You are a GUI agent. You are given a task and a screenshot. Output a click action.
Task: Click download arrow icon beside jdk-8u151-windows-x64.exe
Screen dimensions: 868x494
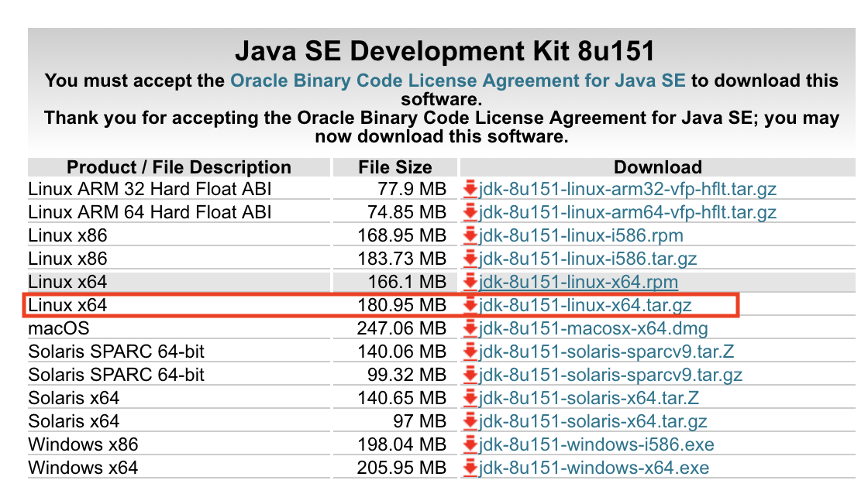[x=470, y=468]
